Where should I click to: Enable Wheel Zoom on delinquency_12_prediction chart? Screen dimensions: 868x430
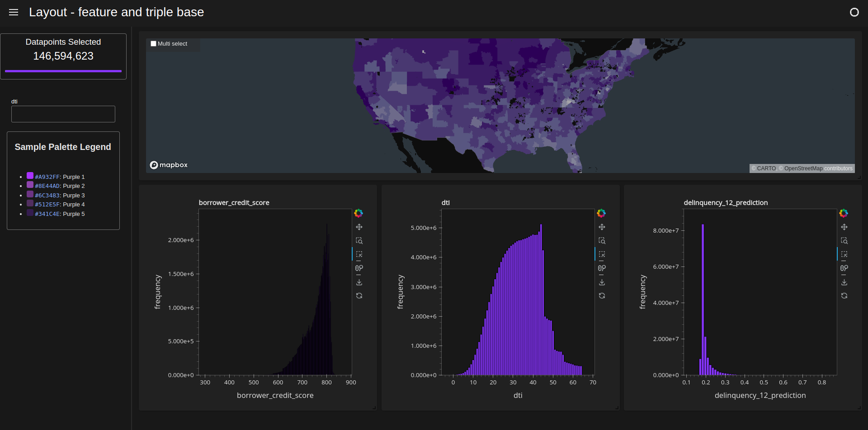click(844, 268)
